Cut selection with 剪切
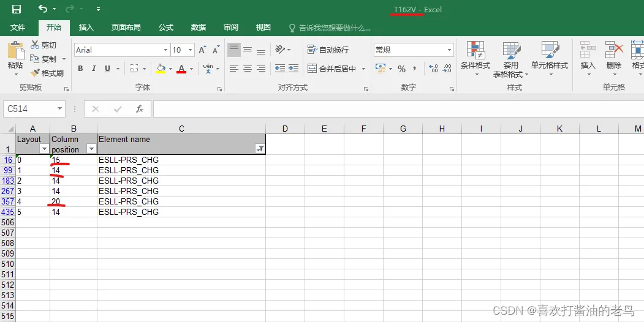Viewport: 644px width, 322px height. (x=44, y=45)
